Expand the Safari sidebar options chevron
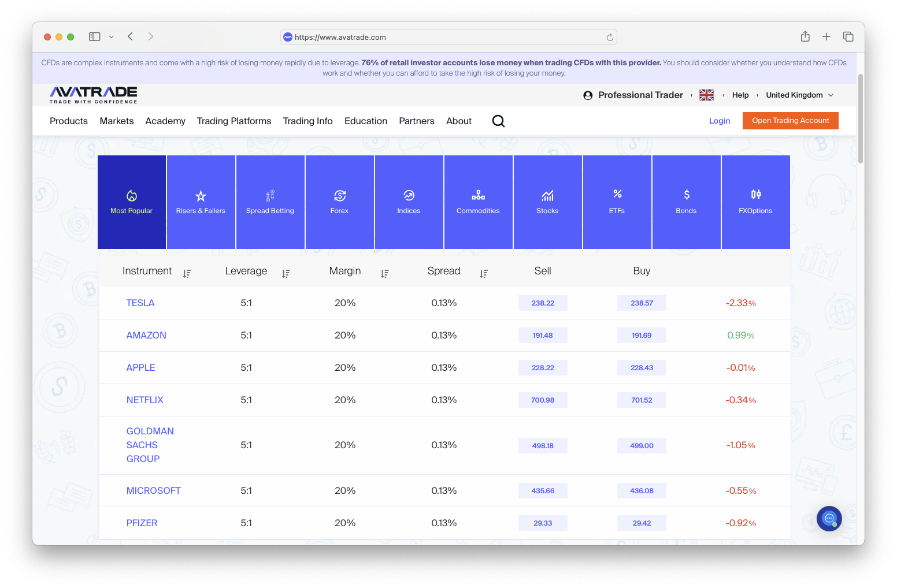This screenshot has width=897, height=588. pos(112,37)
